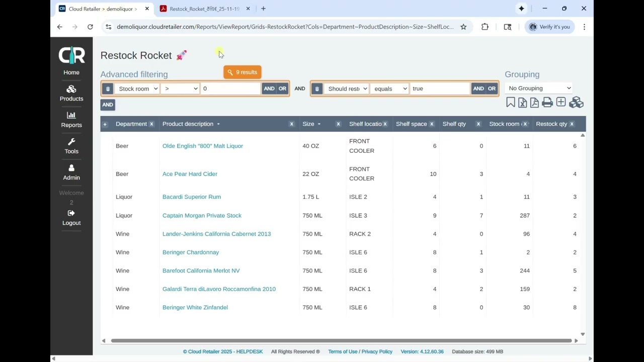The width and height of the screenshot is (644, 362).
Task: Remove the Shelf space column
Action: point(432,124)
